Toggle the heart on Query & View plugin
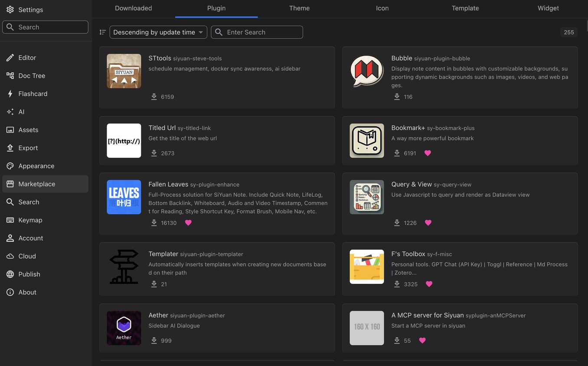Viewport: 588px width, 366px height. (x=428, y=223)
